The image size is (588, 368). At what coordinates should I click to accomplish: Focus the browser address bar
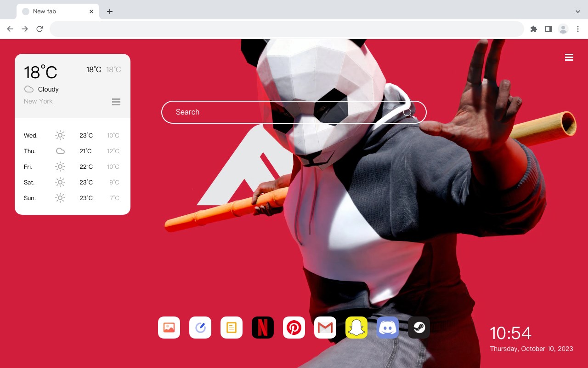[x=287, y=29]
